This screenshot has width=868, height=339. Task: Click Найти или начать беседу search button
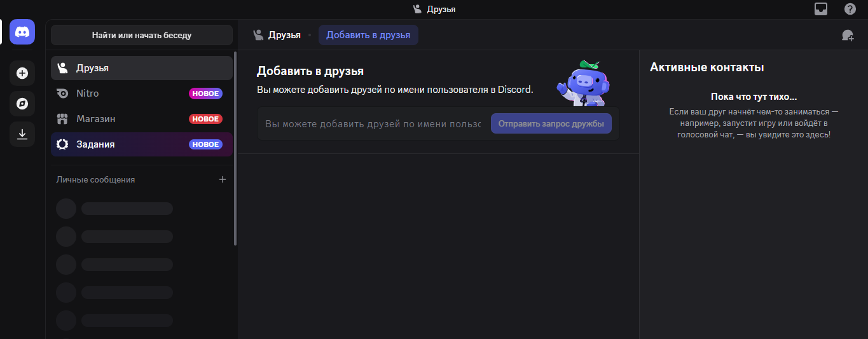(x=142, y=35)
